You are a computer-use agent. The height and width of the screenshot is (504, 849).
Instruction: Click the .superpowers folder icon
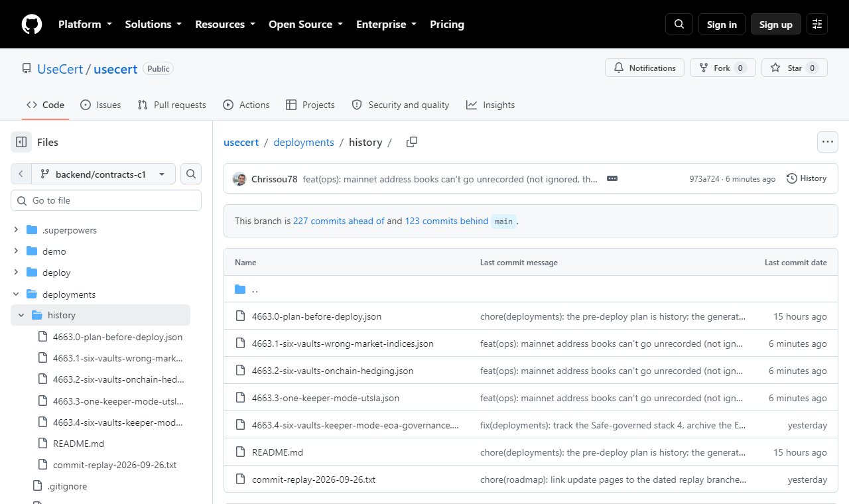(31, 230)
